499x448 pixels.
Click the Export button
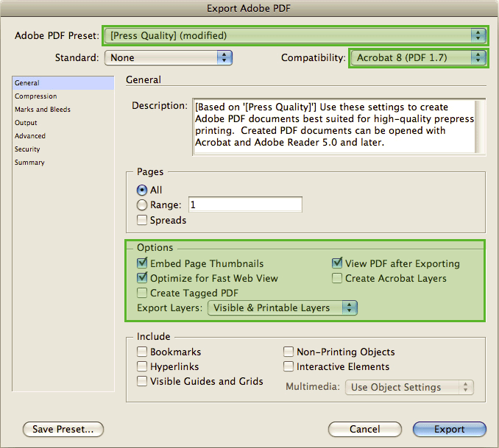pyautogui.click(x=449, y=429)
